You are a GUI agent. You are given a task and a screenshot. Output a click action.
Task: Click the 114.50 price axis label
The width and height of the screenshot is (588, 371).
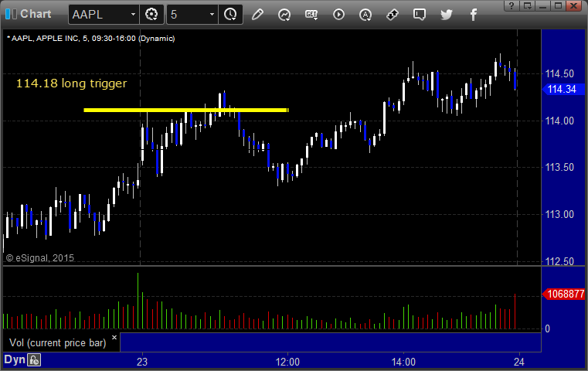559,73
